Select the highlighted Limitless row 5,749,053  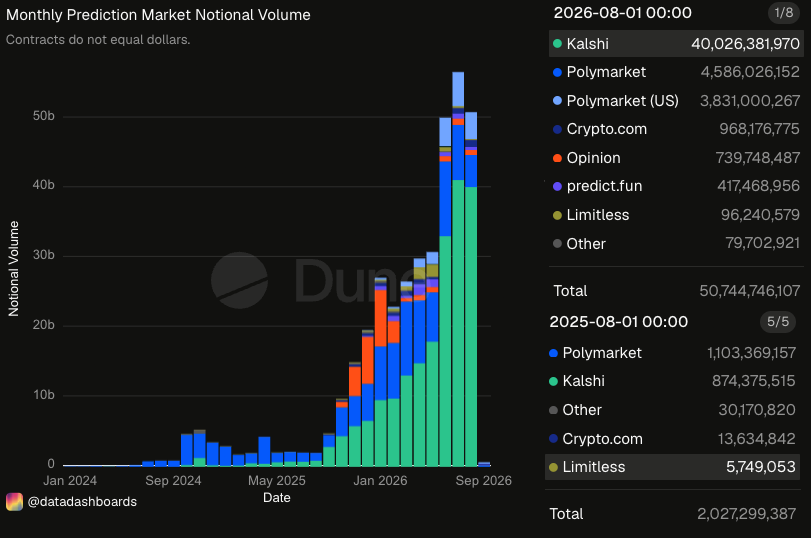672,467
